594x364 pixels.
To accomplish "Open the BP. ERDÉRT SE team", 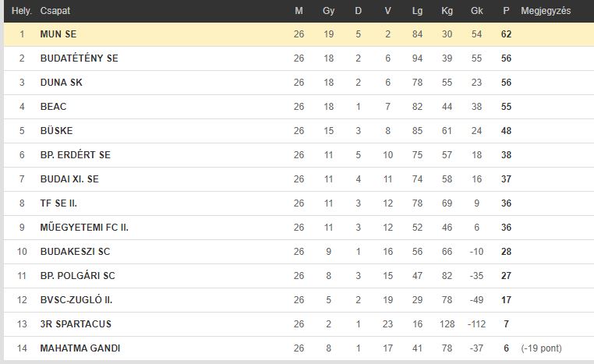I will [76, 155].
